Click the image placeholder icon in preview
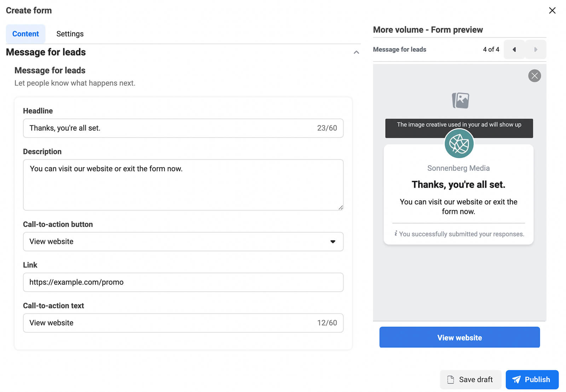This screenshot has height=392, width=566. [x=460, y=100]
